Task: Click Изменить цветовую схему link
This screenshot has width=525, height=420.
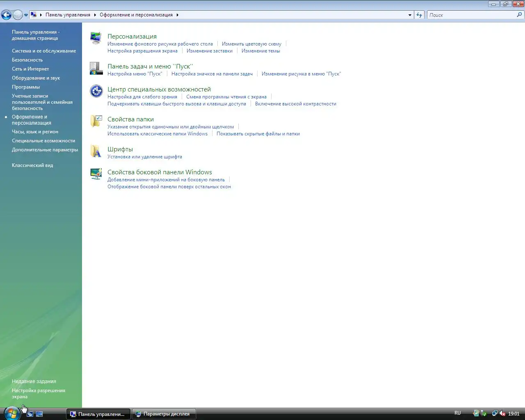Action: (x=251, y=44)
